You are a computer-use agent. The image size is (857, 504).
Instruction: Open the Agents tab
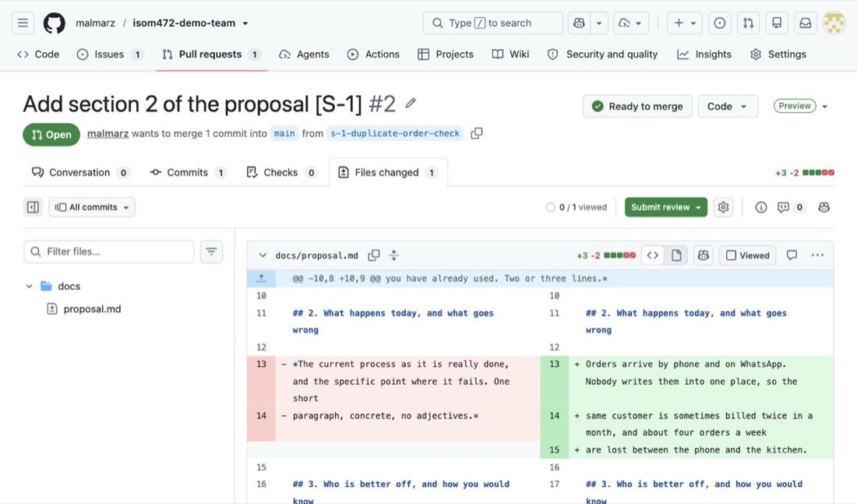304,54
